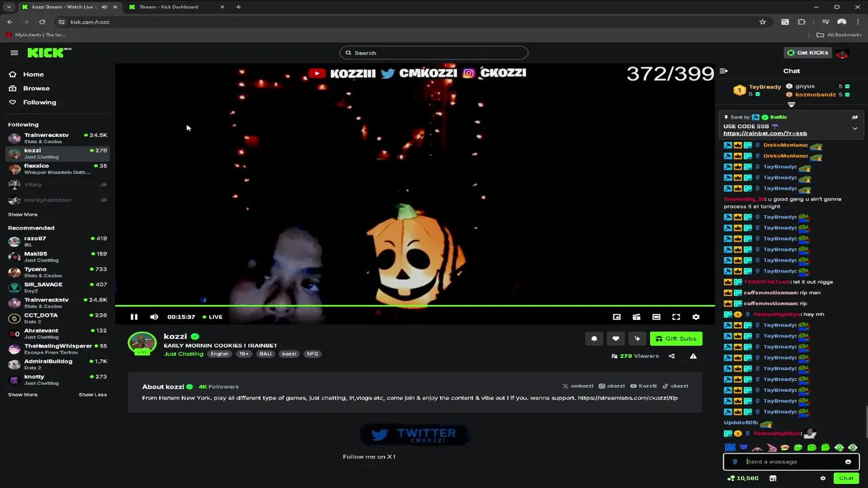Screen dimensions: 868x488
Task: Open the channel points shop icon
Action: 772,478
